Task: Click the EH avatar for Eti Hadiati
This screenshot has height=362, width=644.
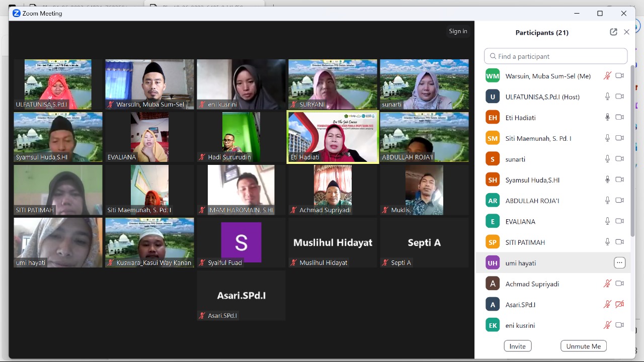Action: pyautogui.click(x=493, y=118)
